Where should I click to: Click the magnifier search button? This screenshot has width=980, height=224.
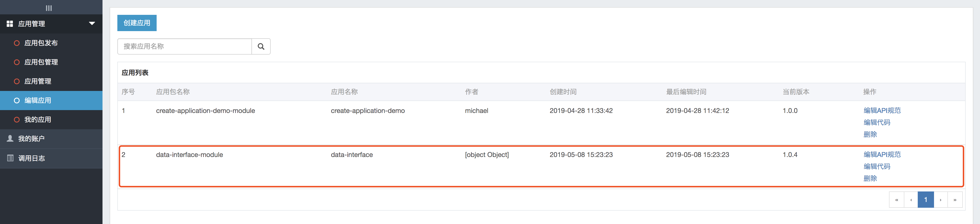[x=261, y=46]
